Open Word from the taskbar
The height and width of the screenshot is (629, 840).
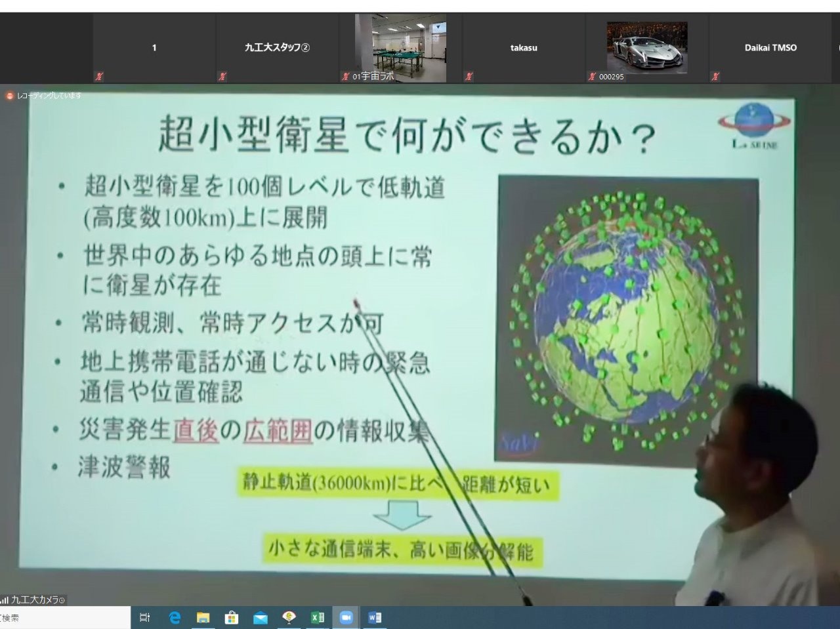(375, 617)
